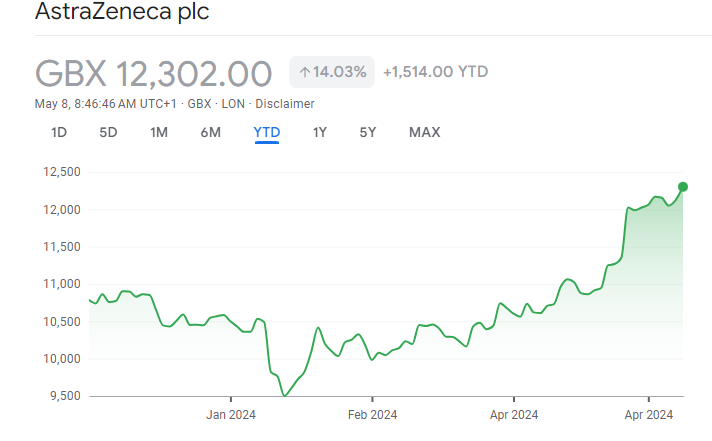The width and height of the screenshot is (712, 441).
Task: Click the +1,514.00 YTD change text
Action: tap(435, 72)
